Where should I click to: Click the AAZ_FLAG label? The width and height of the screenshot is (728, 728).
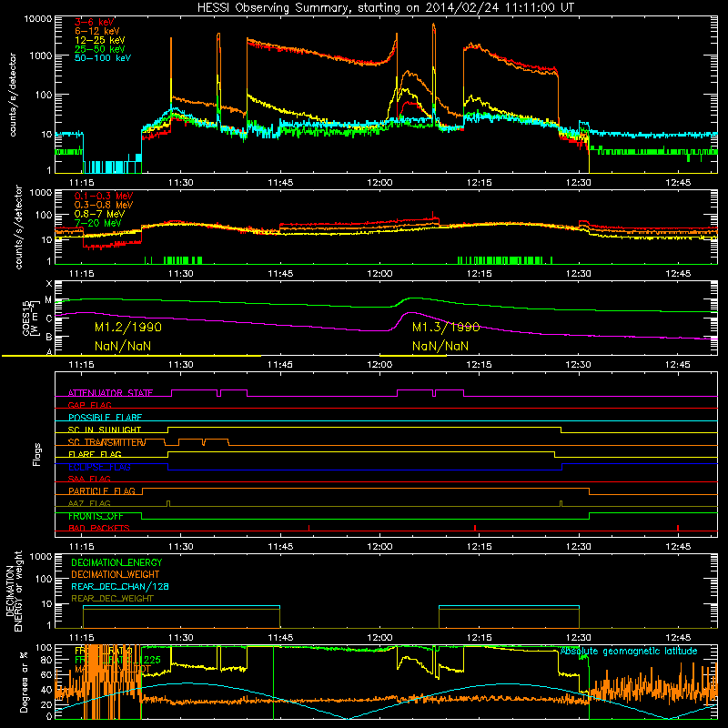pyautogui.click(x=89, y=503)
